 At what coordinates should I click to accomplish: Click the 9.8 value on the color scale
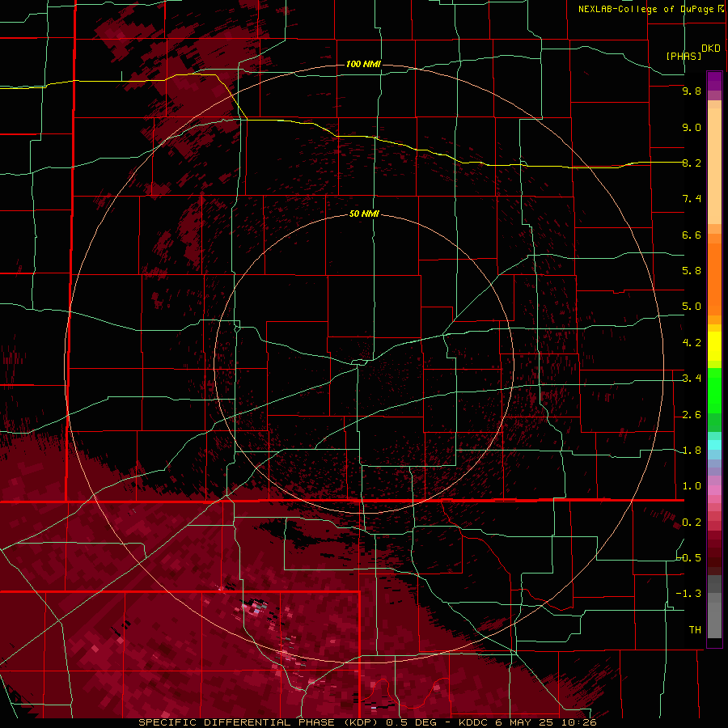[x=692, y=91]
